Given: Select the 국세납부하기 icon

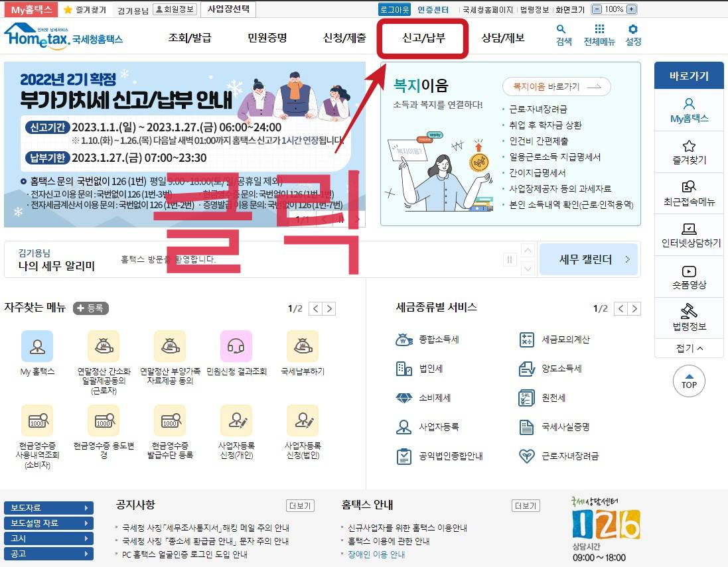Looking at the screenshot, I should point(302,346).
